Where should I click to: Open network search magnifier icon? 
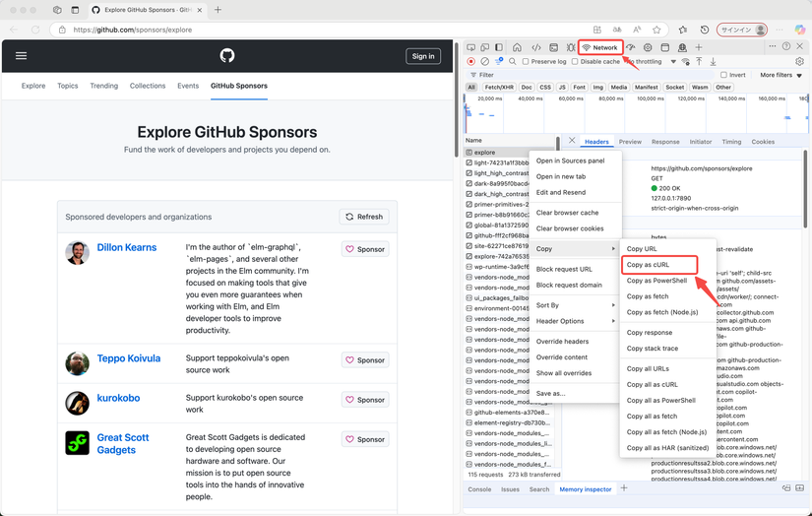(x=512, y=61)
